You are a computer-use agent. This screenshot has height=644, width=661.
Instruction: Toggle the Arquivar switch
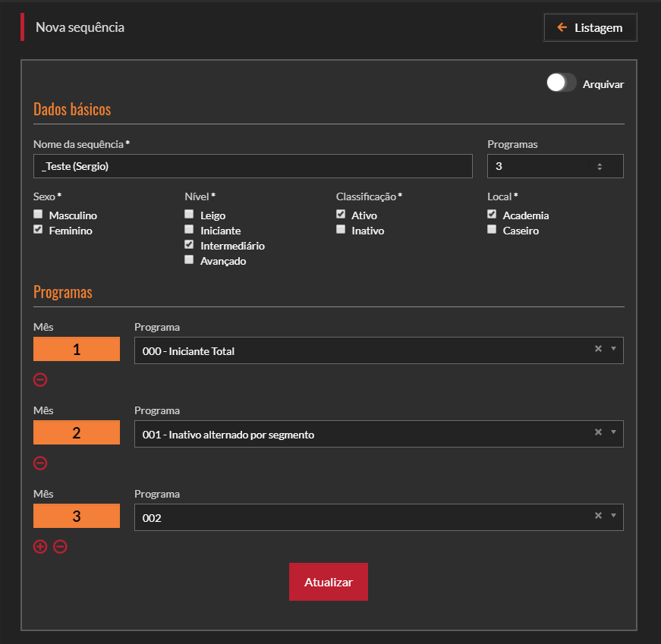tap(562, 83)
